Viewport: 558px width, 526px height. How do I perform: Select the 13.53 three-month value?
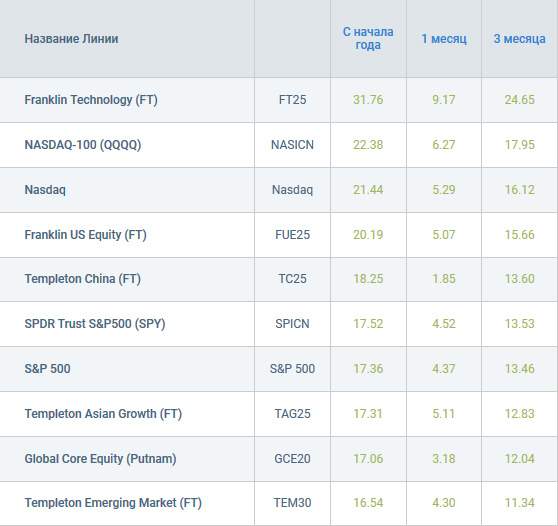pyautogui.click(x=520, y=324)
